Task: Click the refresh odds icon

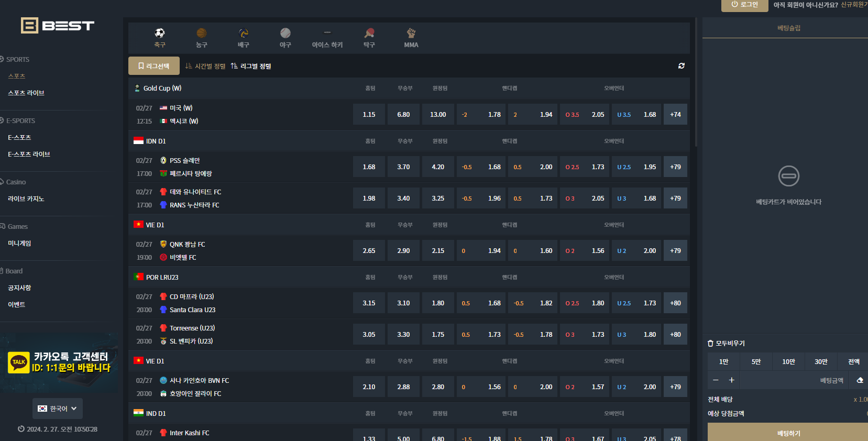Action: 682,66
